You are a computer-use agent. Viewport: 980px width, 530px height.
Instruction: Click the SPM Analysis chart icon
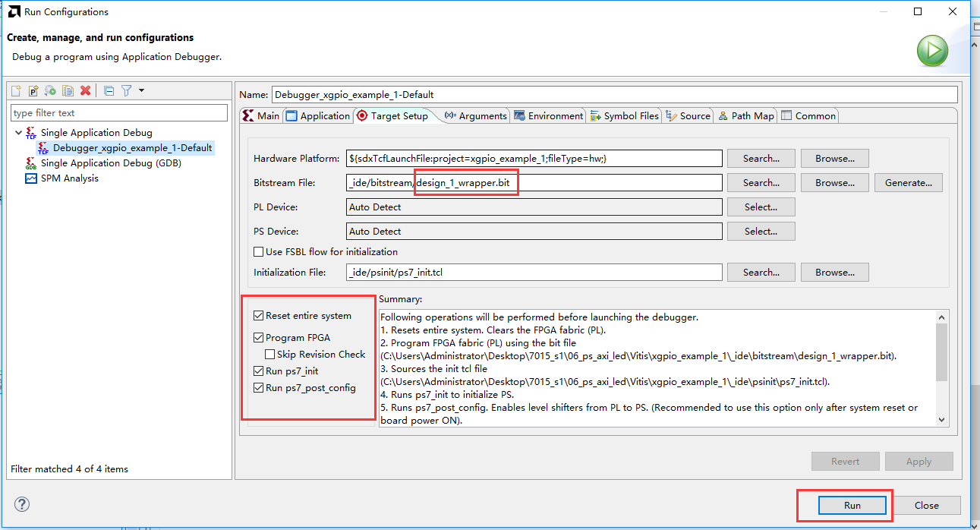click(x=31, y=178)
